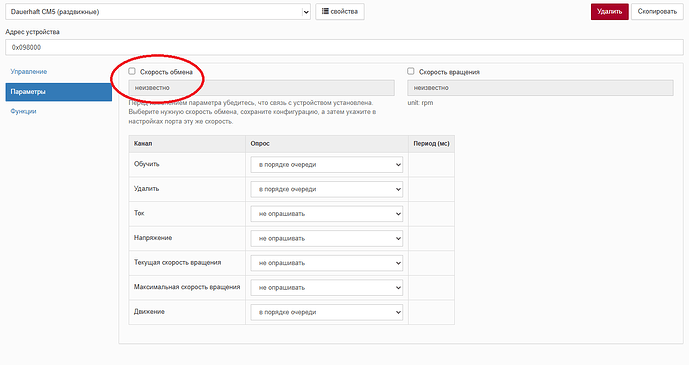Open the свойства properties button
689x365 pixels.
click(x=340, y=11)
